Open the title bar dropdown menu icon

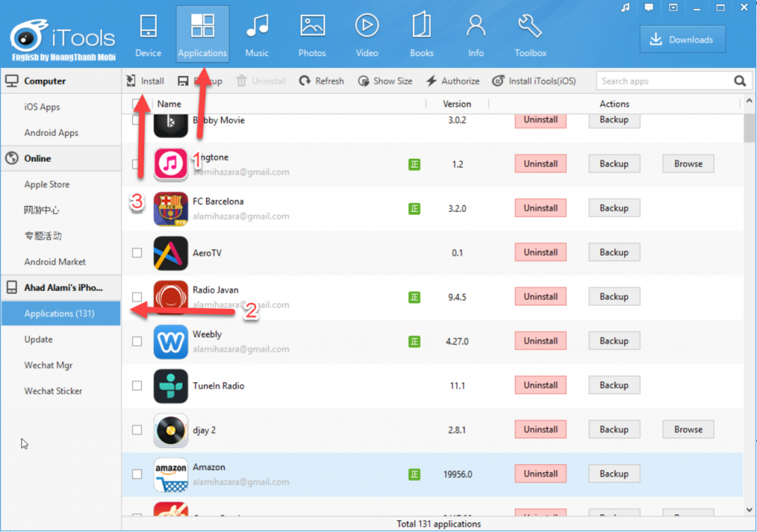672,8
